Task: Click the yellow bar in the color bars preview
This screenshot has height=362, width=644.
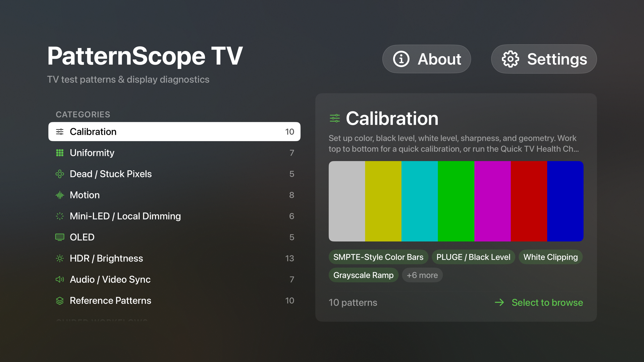Action: (383, 201)
